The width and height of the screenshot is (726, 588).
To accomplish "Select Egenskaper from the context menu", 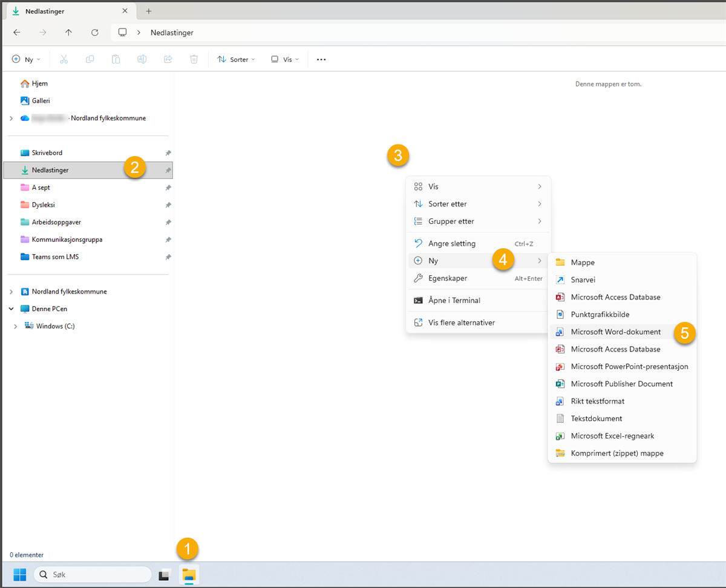I will [448, 278].
